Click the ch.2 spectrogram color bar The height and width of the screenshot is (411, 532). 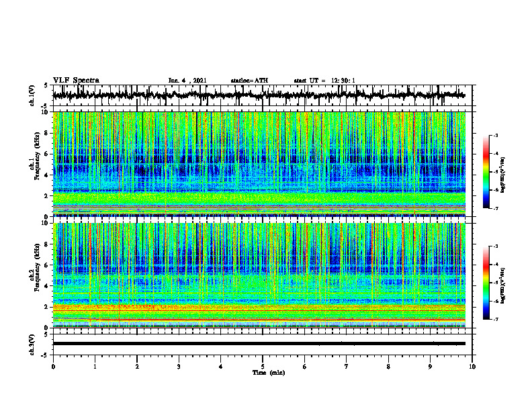[x=486, y=283]
